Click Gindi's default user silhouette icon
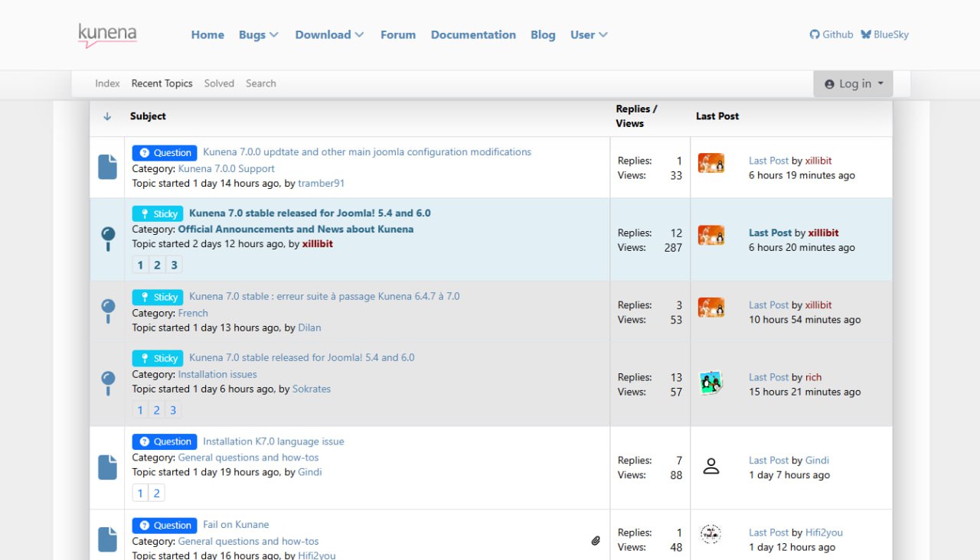 (711, 467)
